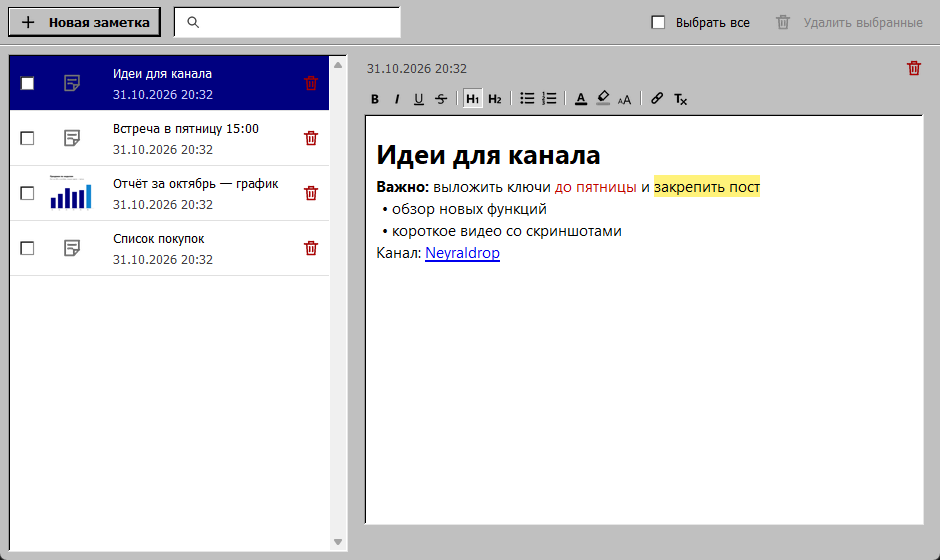This screenshot has height=560, width=940.
Task: Delete the 'Идеи для канала' note from the list
Action: [x=311, y=83]
